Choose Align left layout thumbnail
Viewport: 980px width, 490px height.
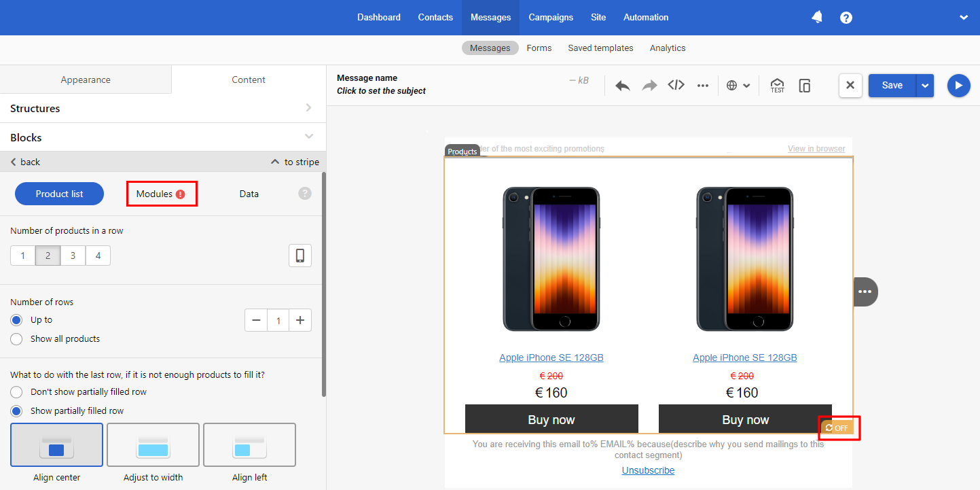[249, 445]
